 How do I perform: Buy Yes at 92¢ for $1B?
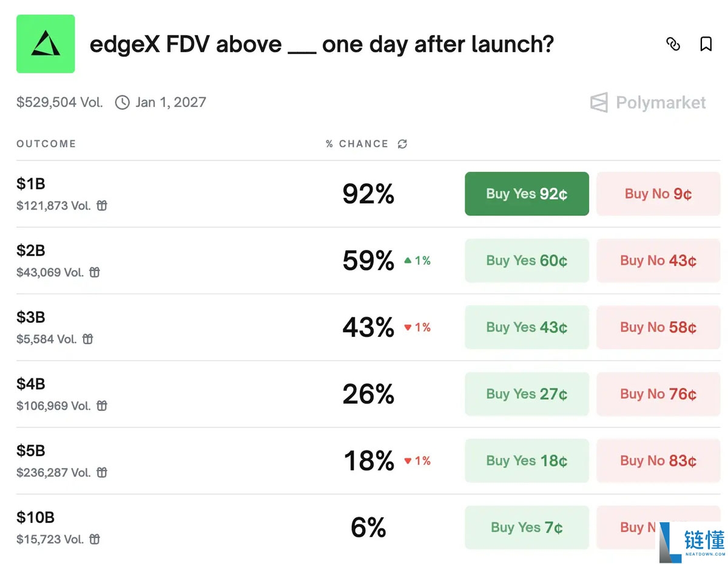tap(527, 194)
